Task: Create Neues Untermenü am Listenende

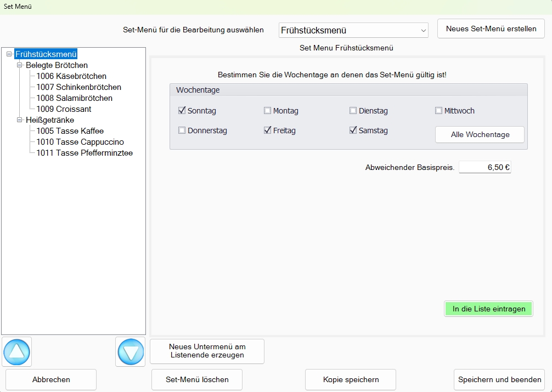Action: pyautogui.click(x=207, y=351)
